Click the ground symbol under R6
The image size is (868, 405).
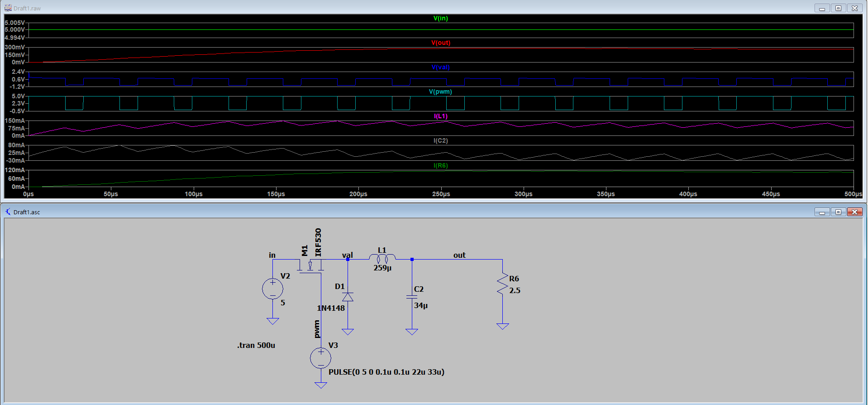(x=502, y=326)
